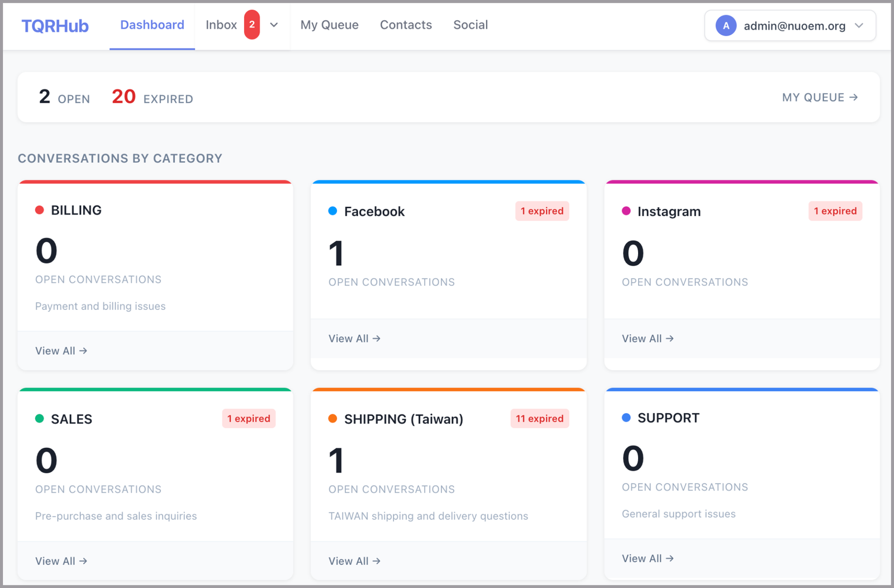Click the 1 expired badge on Instagram

835,211
